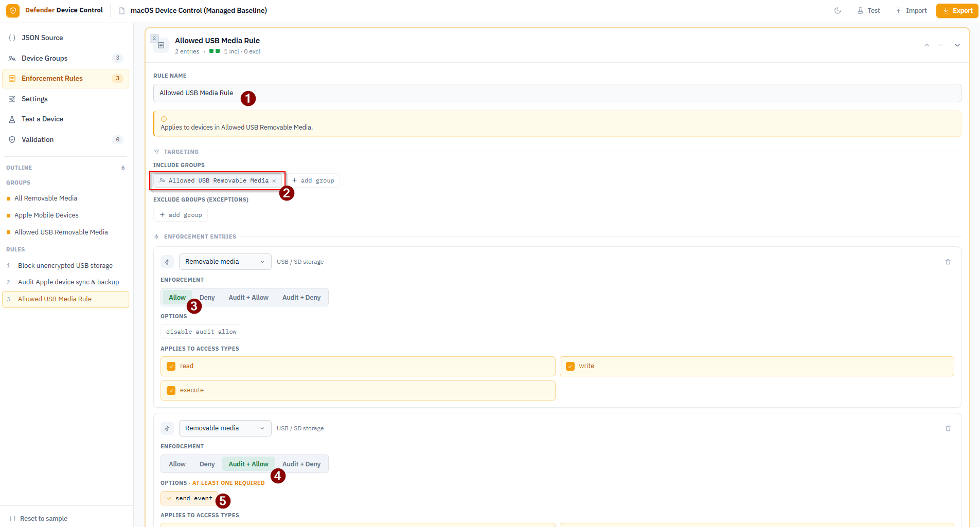Select Allow in the second entry enforcement
This screenshot has height=527, width=980.
click(177, 464)
